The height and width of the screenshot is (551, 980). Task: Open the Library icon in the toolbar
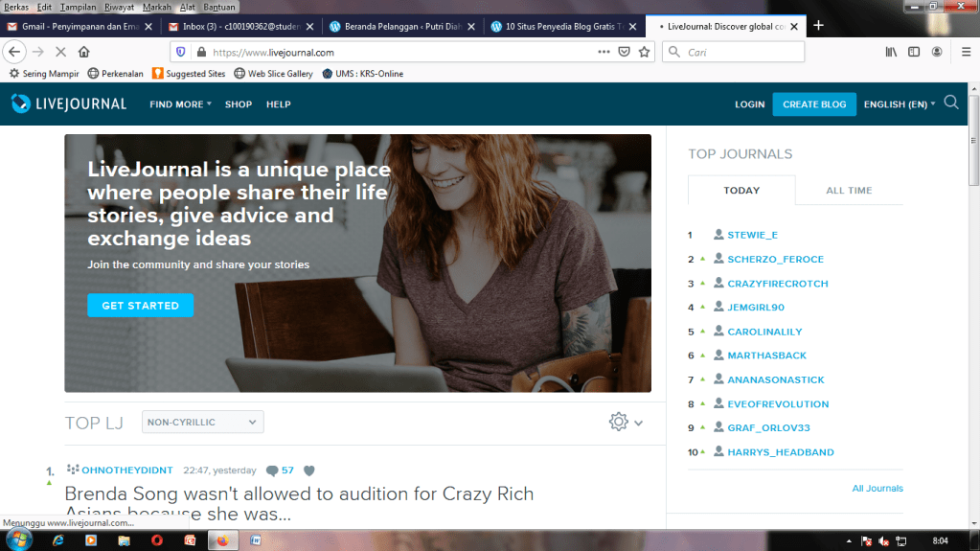pyautogui.click(x=891, y=52)
